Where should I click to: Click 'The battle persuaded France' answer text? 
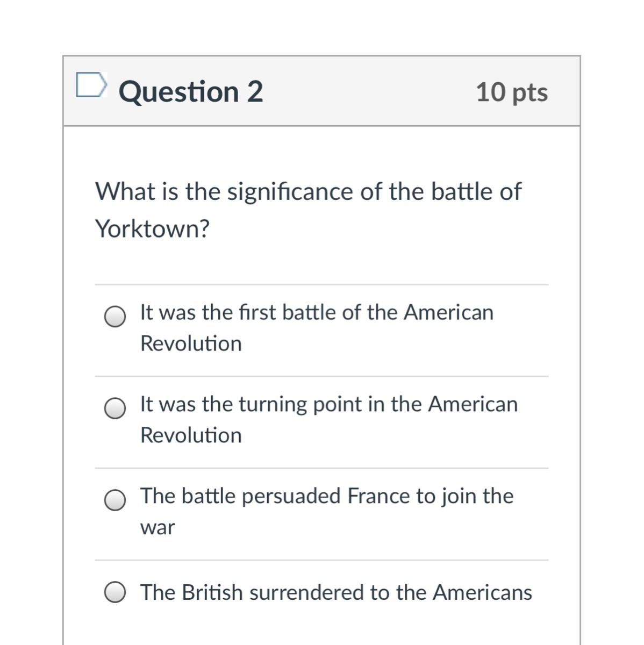point(326,496)
